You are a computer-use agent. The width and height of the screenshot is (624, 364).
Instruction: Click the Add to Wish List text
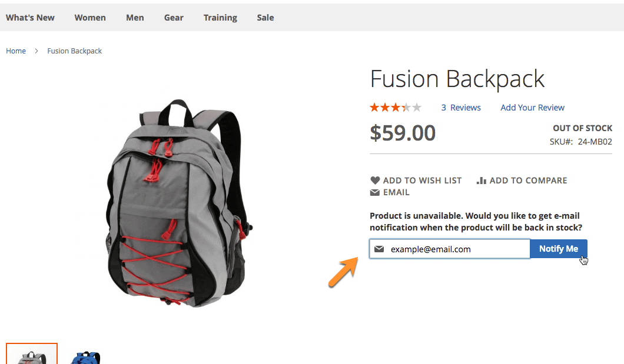click(422, 181)
